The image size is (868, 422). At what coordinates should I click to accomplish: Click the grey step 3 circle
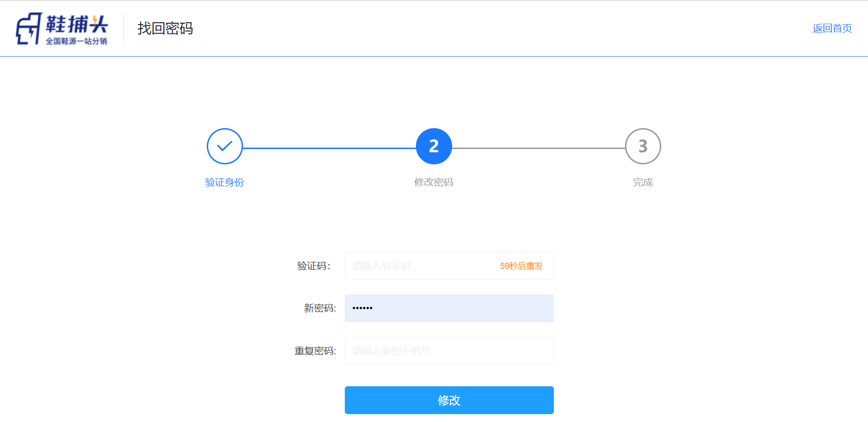(643, 146)
